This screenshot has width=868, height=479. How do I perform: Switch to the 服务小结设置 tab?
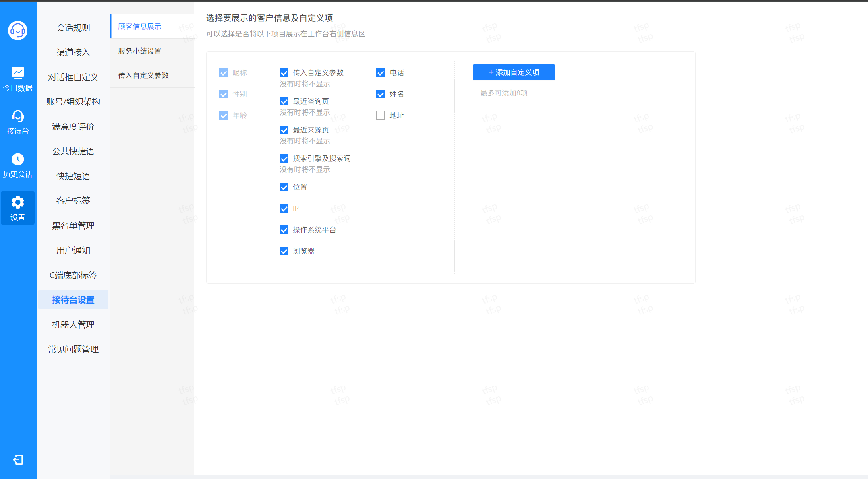[x=152, y=51]
